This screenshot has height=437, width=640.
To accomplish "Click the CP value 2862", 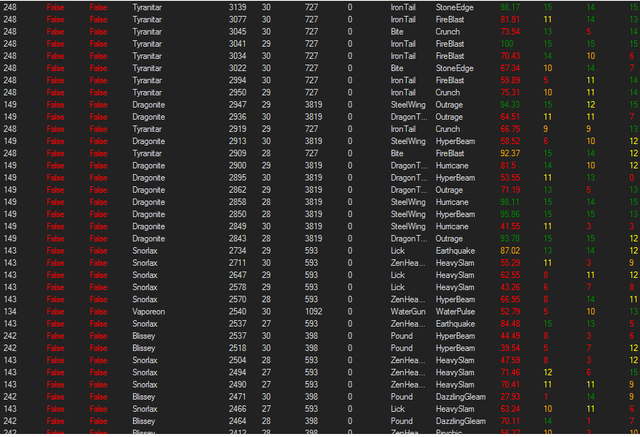I will pos(237,190).
